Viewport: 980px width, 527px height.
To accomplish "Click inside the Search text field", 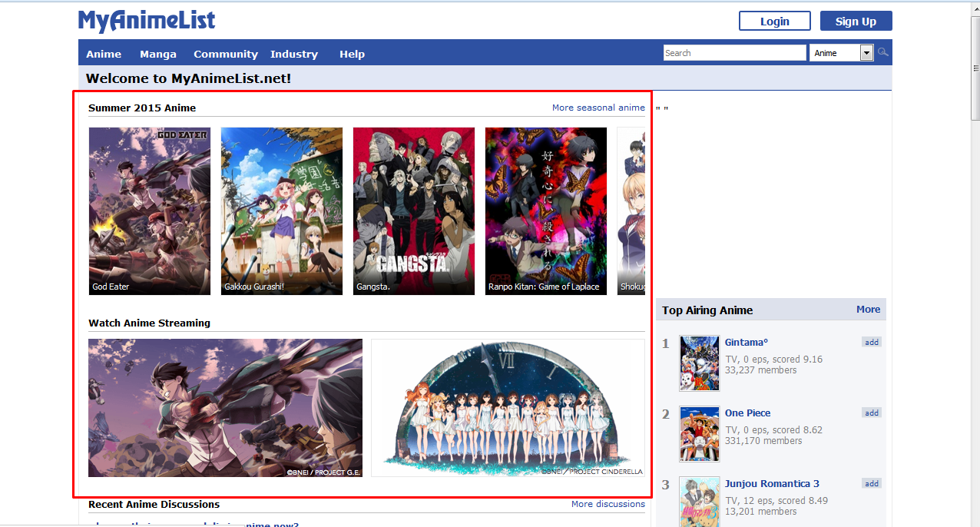I will pyautogui.click(x=734, y=53).
